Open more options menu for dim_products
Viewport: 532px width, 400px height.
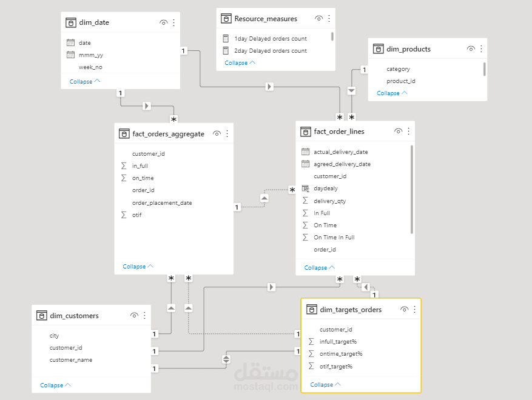click(481, 49)
